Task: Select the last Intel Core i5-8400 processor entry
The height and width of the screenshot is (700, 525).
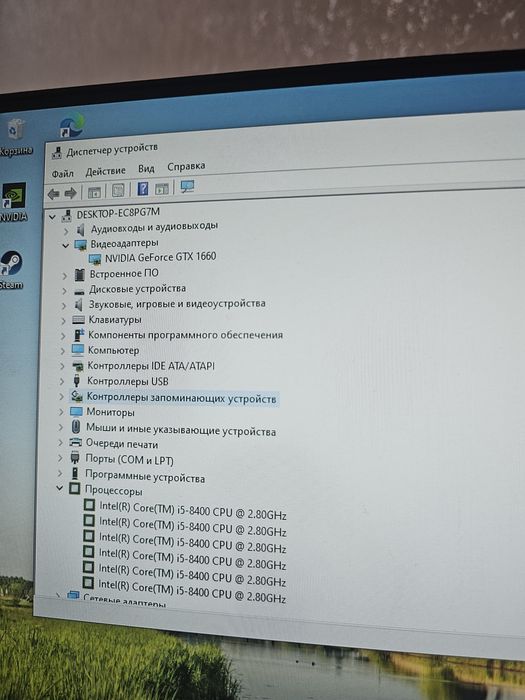Action: point(192,591)
